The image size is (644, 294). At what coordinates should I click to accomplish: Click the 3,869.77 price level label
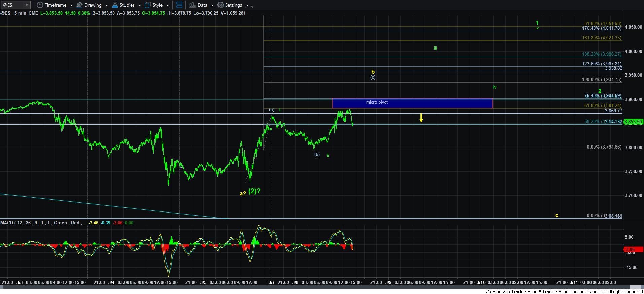coord(613,111)
